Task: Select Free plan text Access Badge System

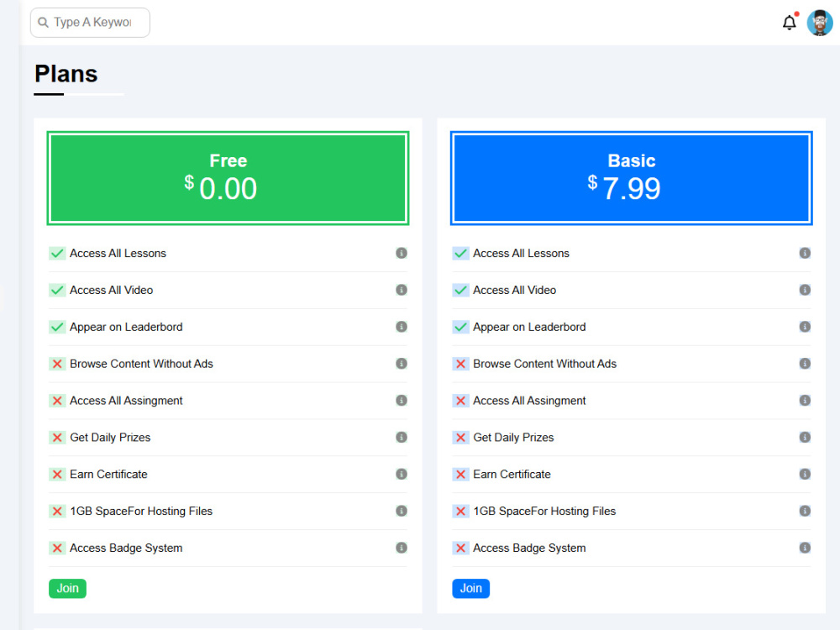Action: pos(126,548)
